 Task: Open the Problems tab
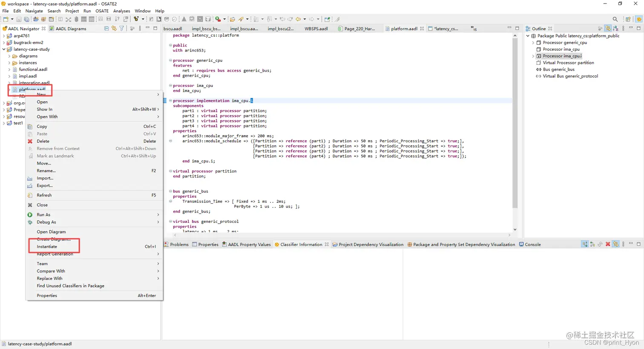176,245
